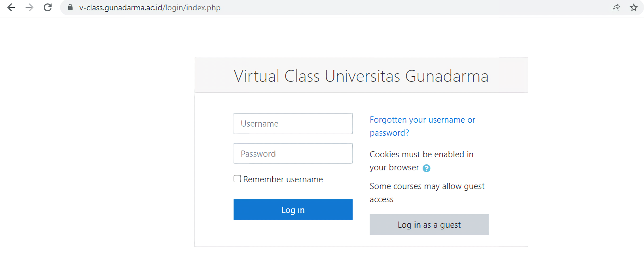Open the forgotten username or password link
The width and height of the screenshot is (644, 276).
coord(422,120)
